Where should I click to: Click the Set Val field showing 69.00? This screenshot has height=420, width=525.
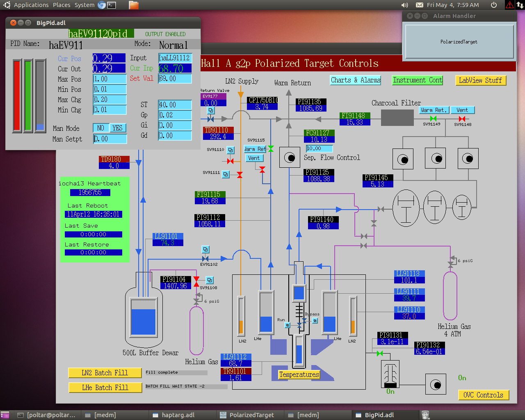175,78
